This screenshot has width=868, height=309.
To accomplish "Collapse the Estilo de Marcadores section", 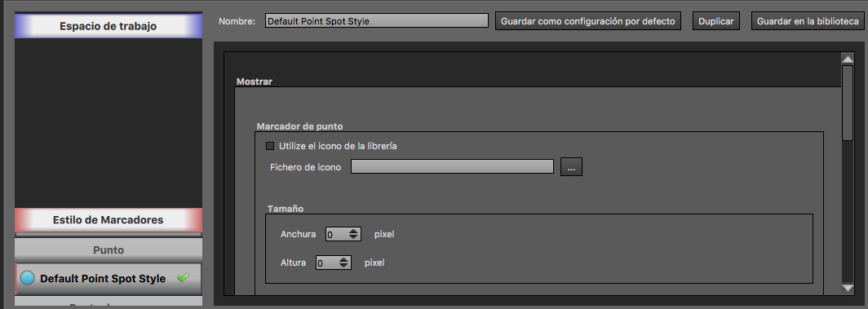I will 108,220.
